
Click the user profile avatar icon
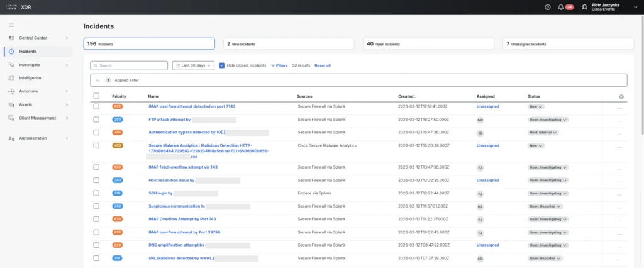pyautogui.click(x=584, y=7)
